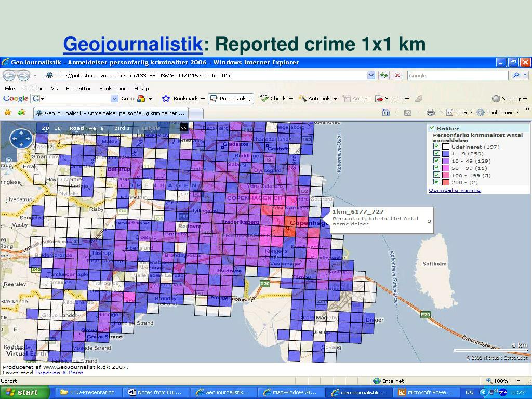The height and width of the screenshot is (399, 532).
Task: Toggle the 1 - 9 (256) checkbox
Action: pyautogui.click(x=436, y=154)
